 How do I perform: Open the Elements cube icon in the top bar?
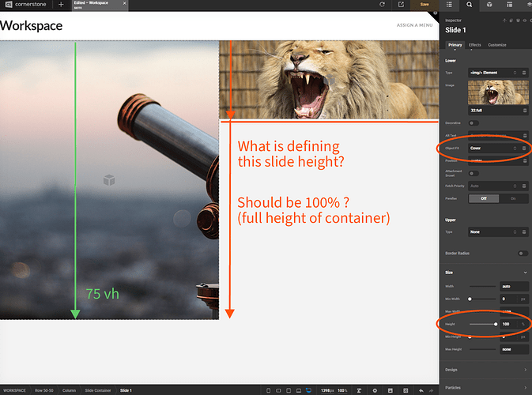[x=489, y=5]
